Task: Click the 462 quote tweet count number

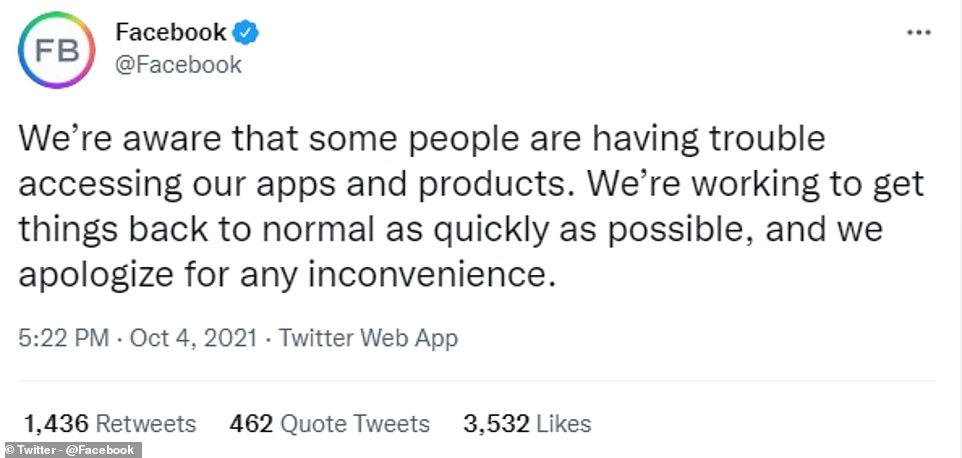Action: pos(251,423)
